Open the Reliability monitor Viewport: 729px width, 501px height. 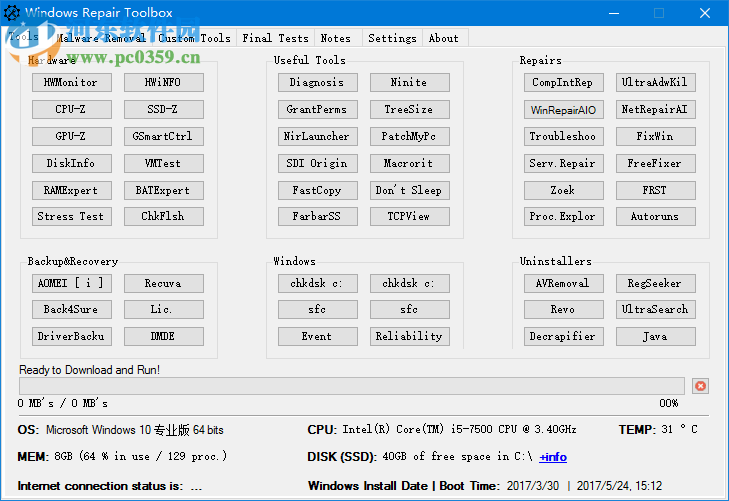click(410, 336)
